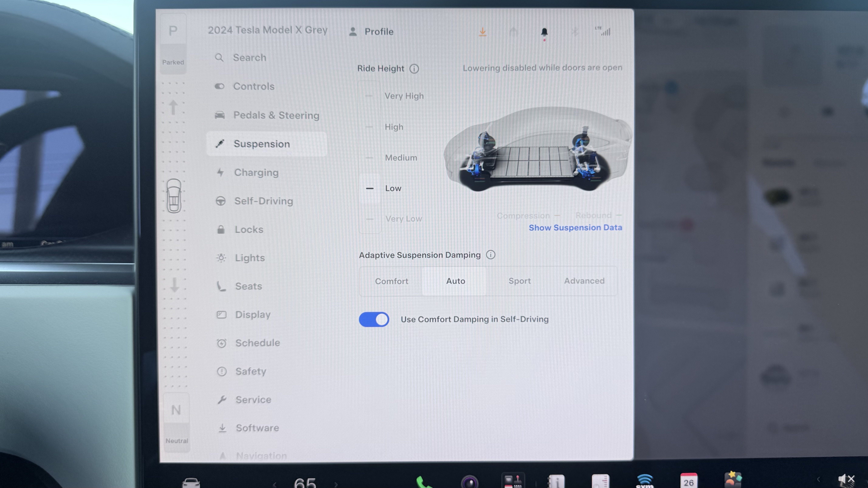868x488 pixels.
Task: Open the Calendar app showing 26
Action: click(x=689, y=481)
